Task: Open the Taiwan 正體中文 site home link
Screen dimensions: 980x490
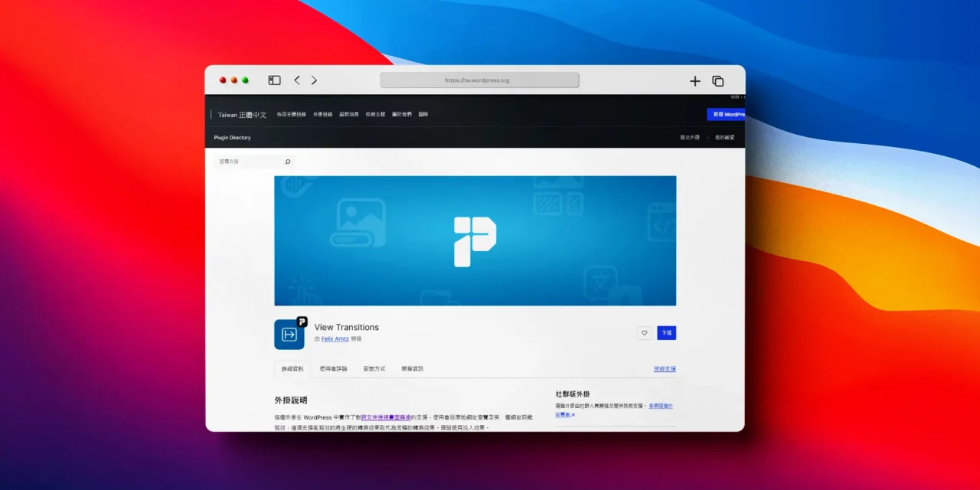Action: 242,115
